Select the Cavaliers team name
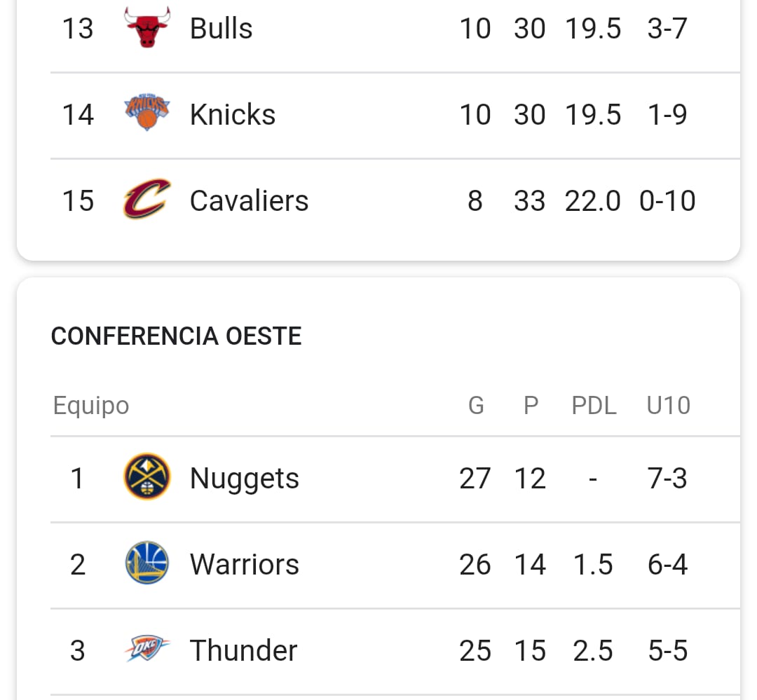The width and height of the screenshot is (757, 700). coord(249,200)
